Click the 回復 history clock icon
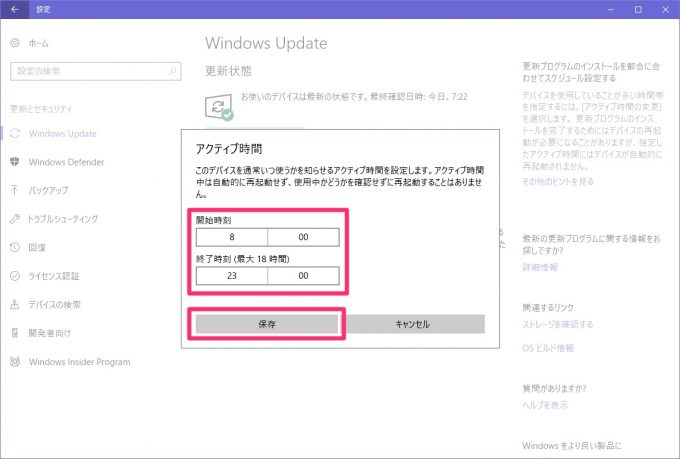The height and width of the screenshot is (459, 680). 15,247
